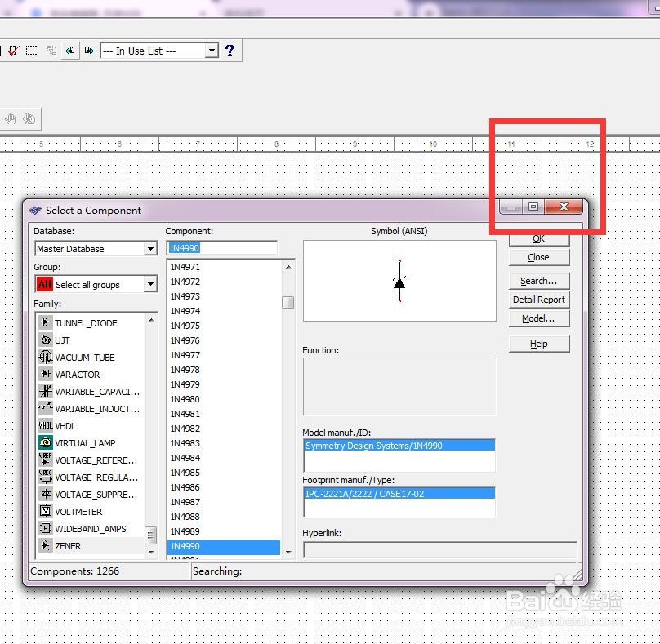Select the VOLTMETER family icon
Screen dimensions: 660x644
pos(46,512)
